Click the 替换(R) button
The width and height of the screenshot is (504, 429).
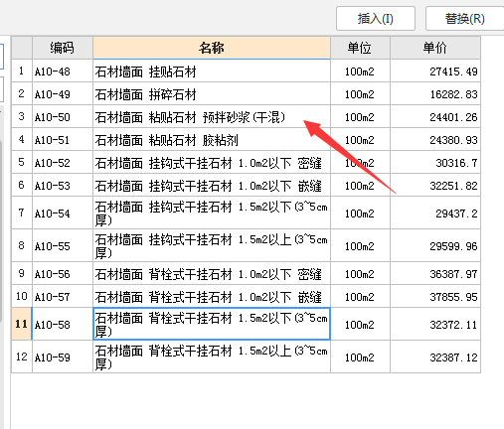[x=464, y=19]
